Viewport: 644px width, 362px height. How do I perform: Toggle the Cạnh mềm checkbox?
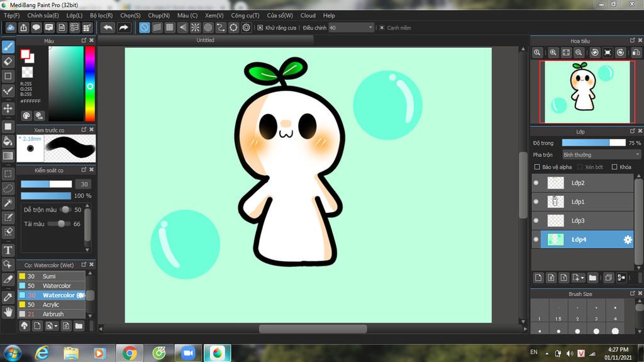pyautogui.click(x=382, y=28)
